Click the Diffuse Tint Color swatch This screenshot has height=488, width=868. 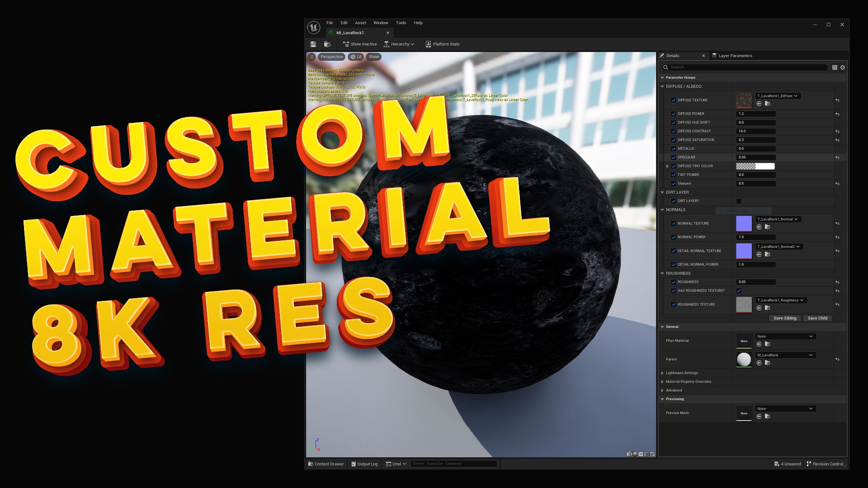coord(756,166)
